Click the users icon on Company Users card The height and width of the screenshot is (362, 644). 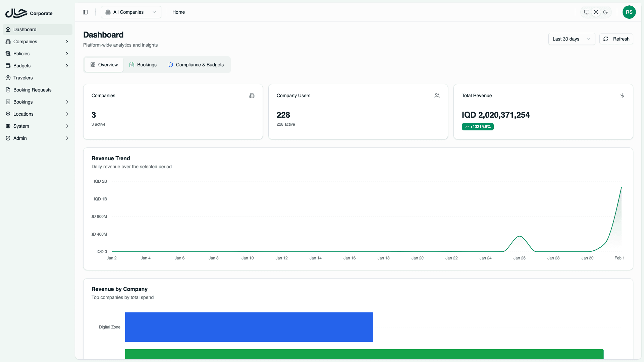click(437, 96)
